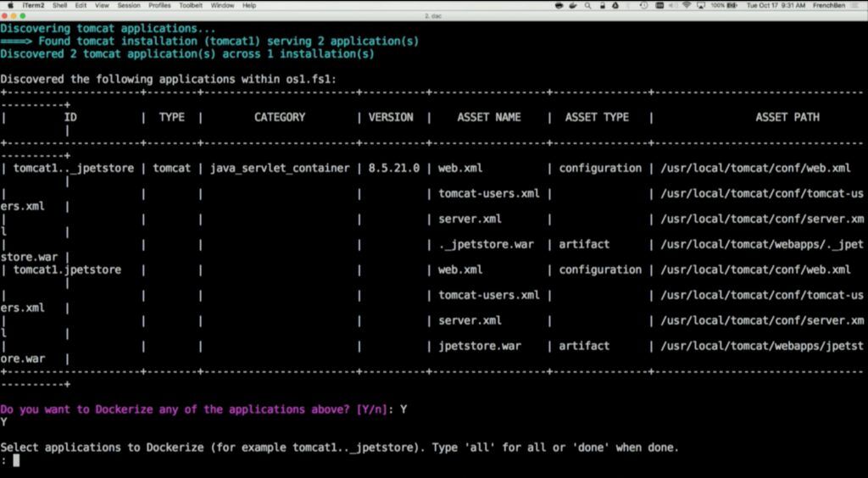Click 'Discovered the following applications within os1.fs1' line

pos(169,80)
